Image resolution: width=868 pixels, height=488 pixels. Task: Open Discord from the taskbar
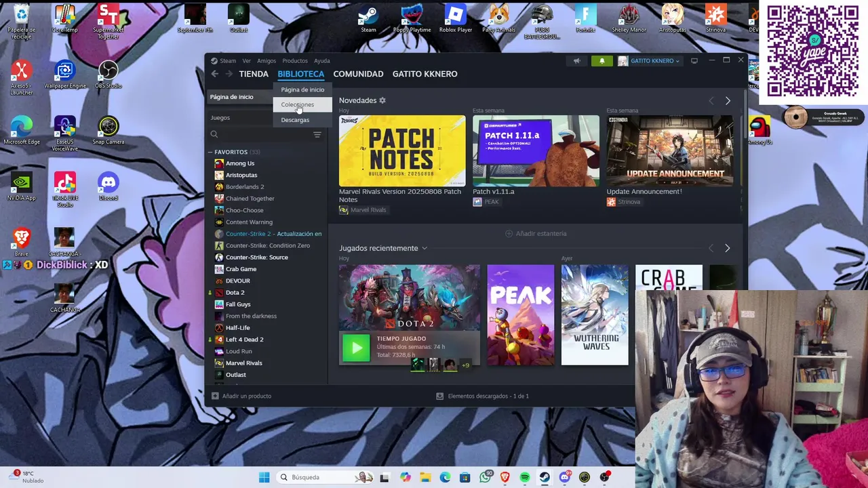564,477
